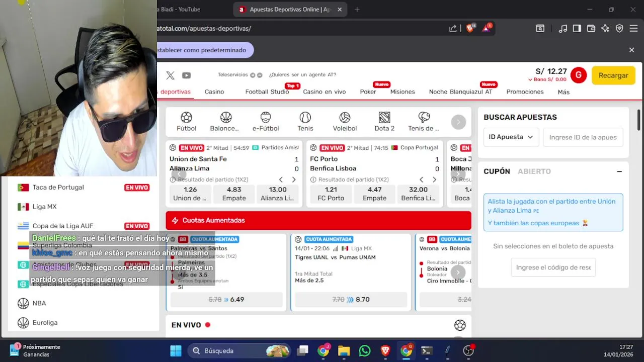Switch to the Poker tab
644x362 pixels.
pos(368,92)
